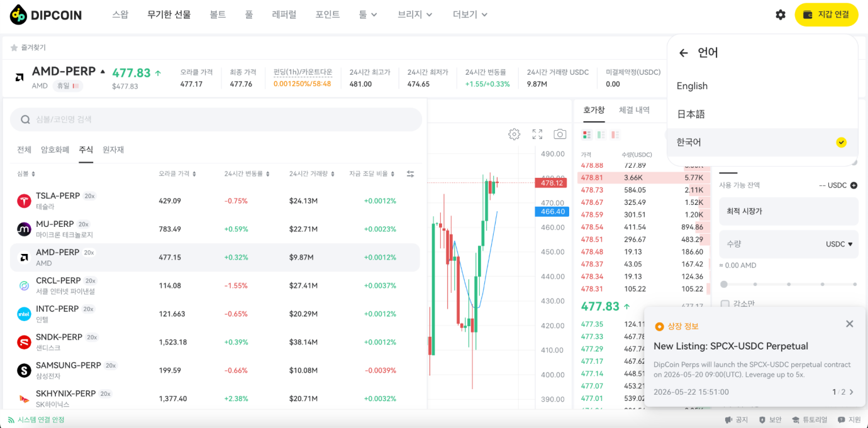Click the Tesla logo in TSLA-PERP row
The width and height of the screenshot is (868, 428).
[x=24, y=201]
